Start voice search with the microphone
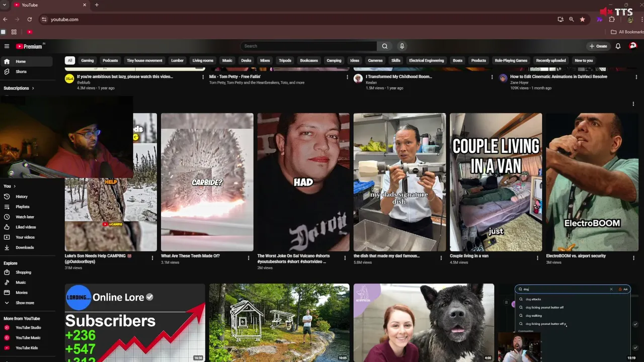This screenshot has height=362, width=644. tap(401, 46)
